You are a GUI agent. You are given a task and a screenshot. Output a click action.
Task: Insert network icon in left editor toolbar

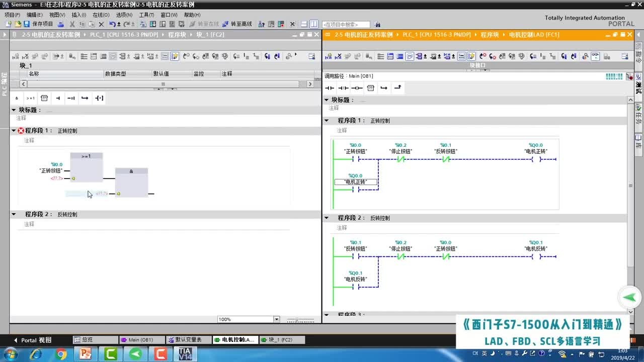[x=16, y=56]
